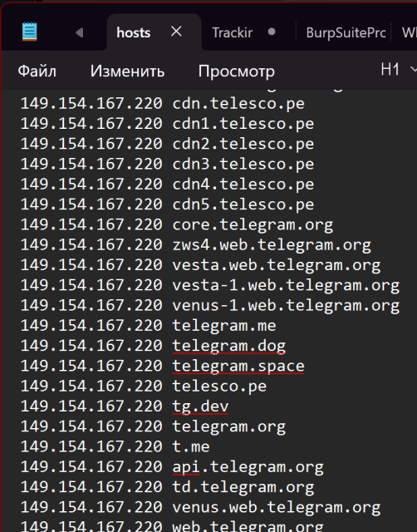Image resolution: width=417 pixels, height=532 pixels.
Task: Click the underlined telegram.dog text
Action: [228, 346]
